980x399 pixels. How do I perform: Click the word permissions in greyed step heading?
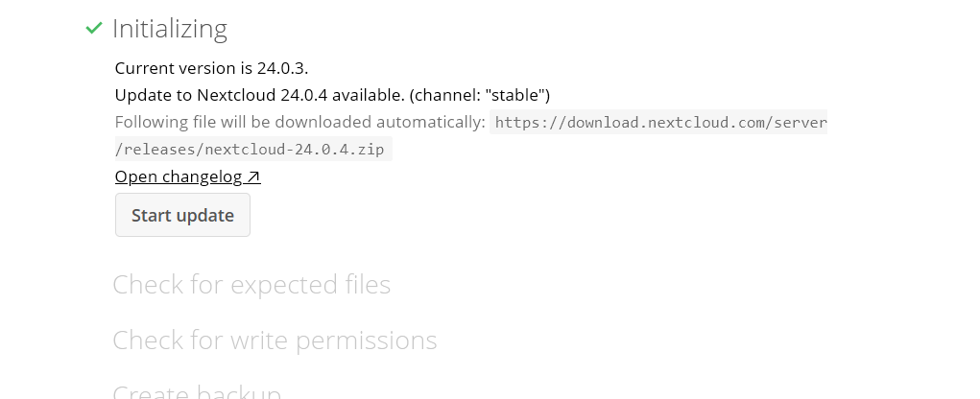[x=367, y=340]
